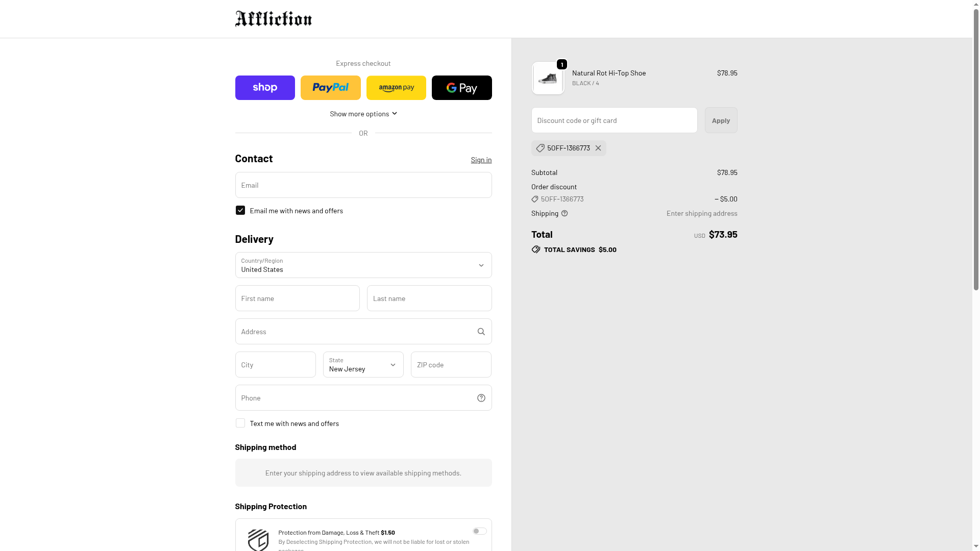Click the shipping info question icon
This screenshot has height=551, width=980.
(x=565, y=213)
